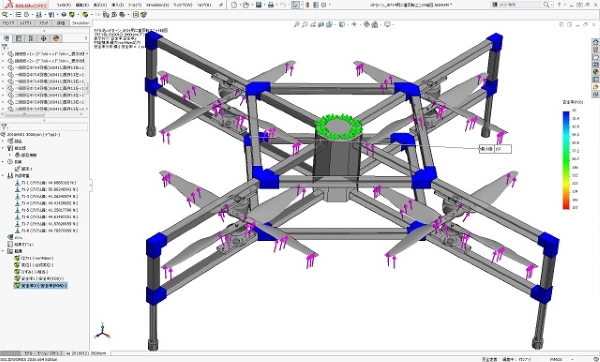600x362 pixels.
Task: Open the Simulation menu in the menu bar
Action: [157, 5]
